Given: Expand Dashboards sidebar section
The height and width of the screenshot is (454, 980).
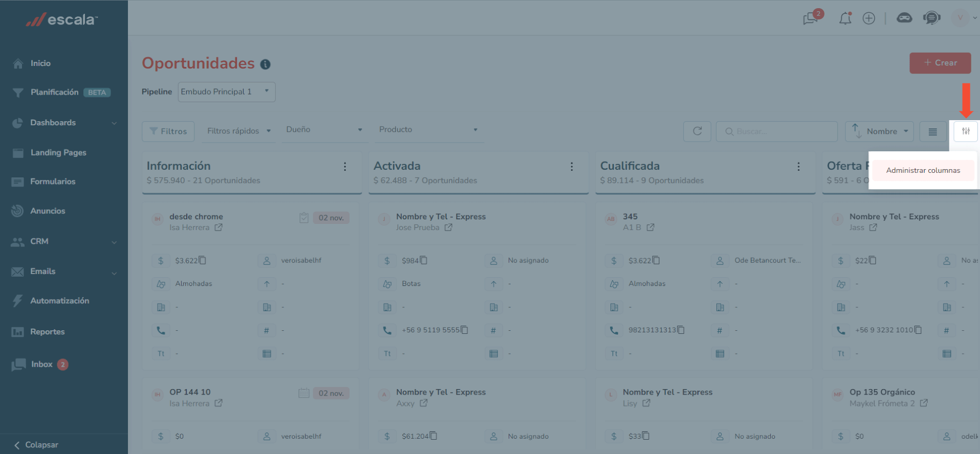Looking at the screenshot, I should click(x=64, y=123).
